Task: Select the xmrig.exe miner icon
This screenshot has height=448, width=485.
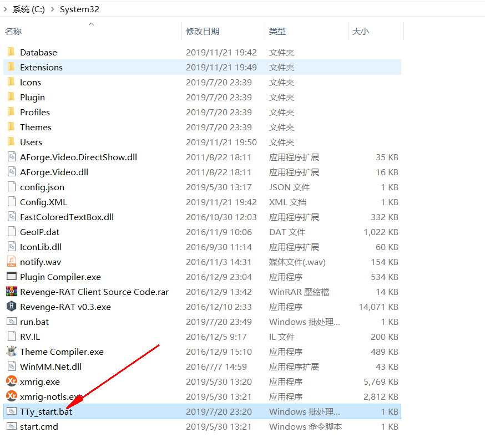Action: [11, 381]
